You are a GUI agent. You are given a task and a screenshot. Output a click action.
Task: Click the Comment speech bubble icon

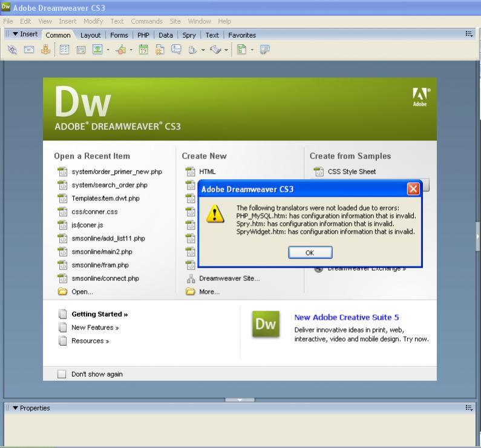pos(177,49)
